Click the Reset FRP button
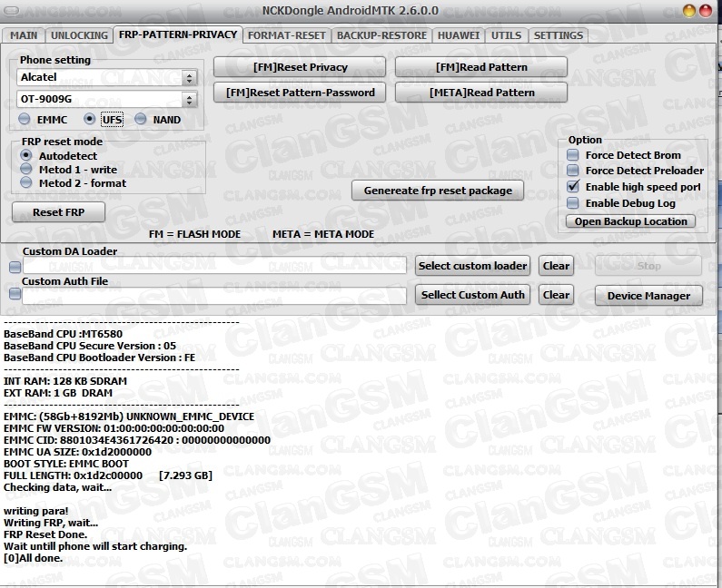 coord(58,212)
